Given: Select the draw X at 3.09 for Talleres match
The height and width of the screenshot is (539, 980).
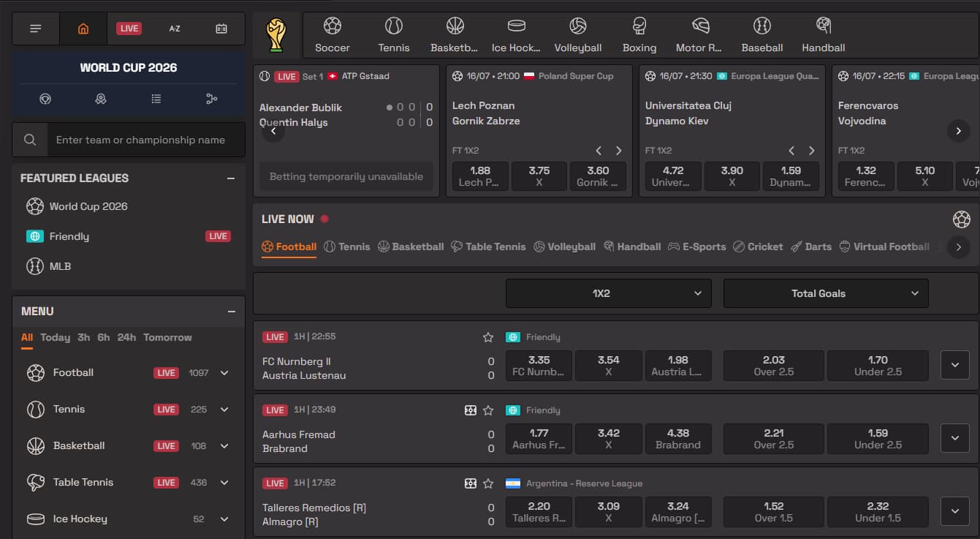Looking at the screenshot, I should (609, 511).
